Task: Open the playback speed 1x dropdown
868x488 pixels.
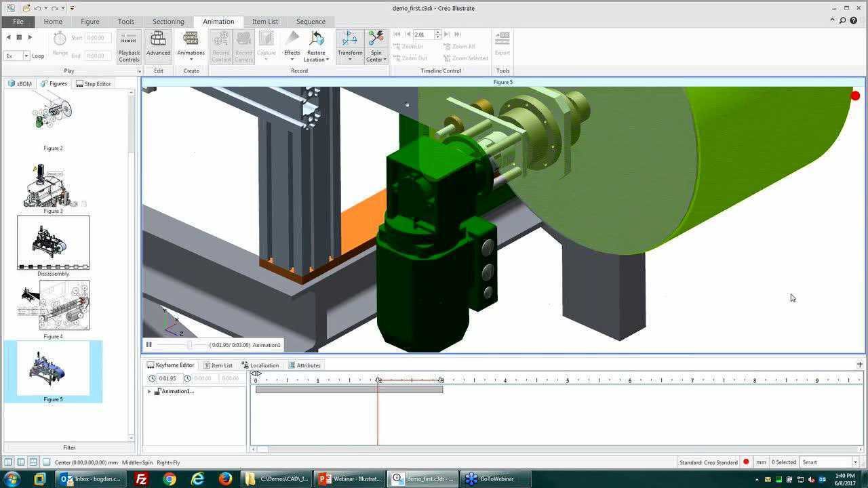Action: (x=26, y=56)
